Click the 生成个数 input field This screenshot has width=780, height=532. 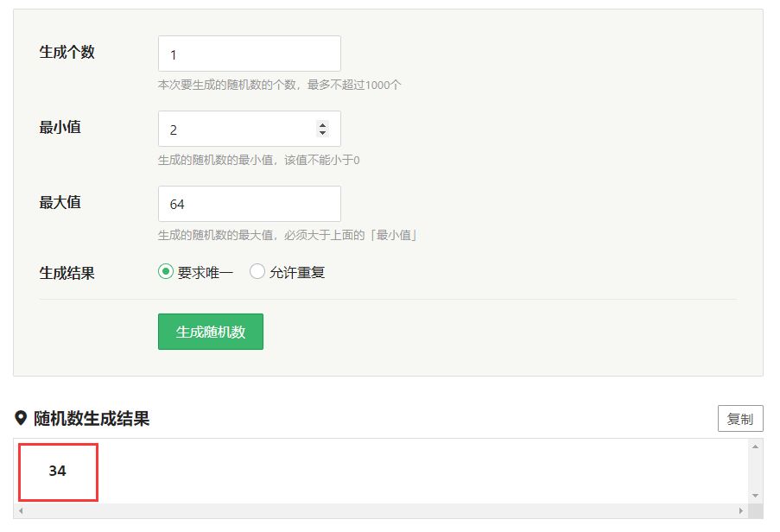(250, 54)
